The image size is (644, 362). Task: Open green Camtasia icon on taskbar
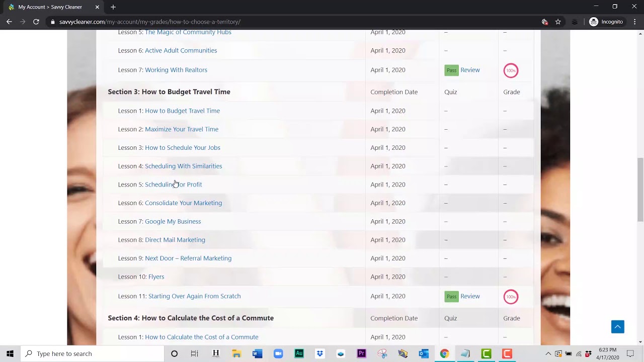(486, 353)
